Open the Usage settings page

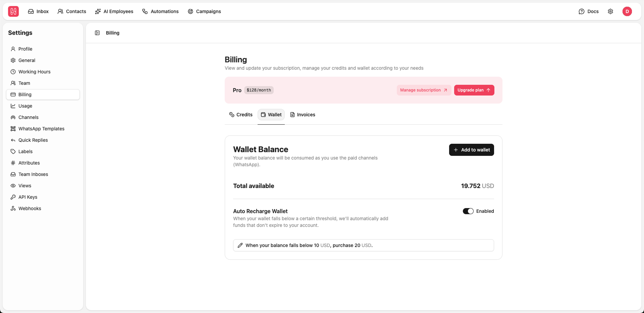tap(25, 106)
